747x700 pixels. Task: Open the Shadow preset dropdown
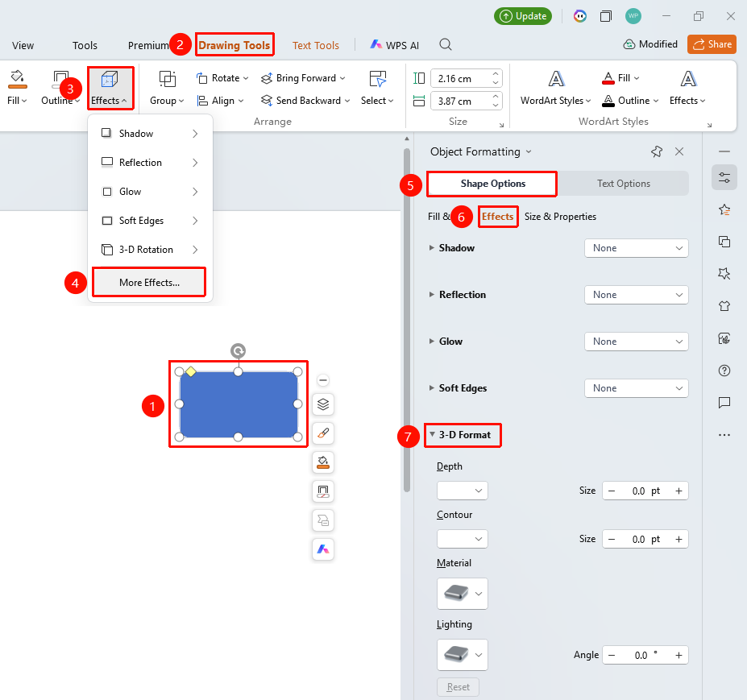(x=637, y=248)
